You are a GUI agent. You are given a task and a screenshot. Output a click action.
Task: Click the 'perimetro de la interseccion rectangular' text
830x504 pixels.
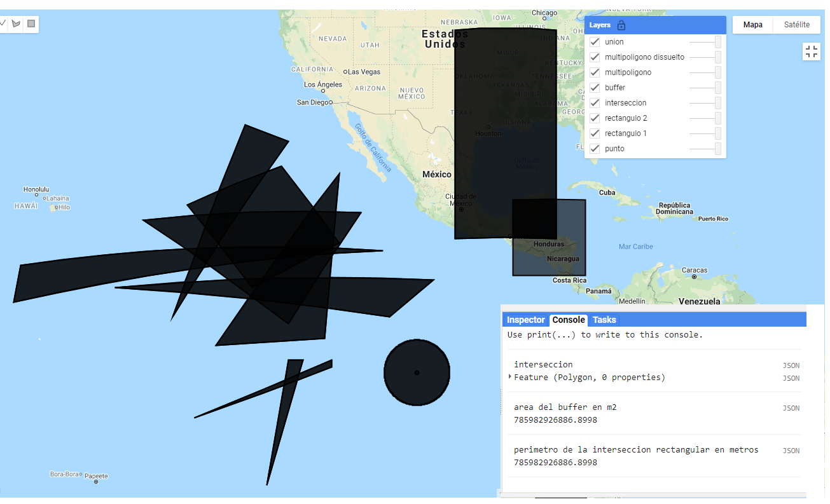(x=636, y=449)
